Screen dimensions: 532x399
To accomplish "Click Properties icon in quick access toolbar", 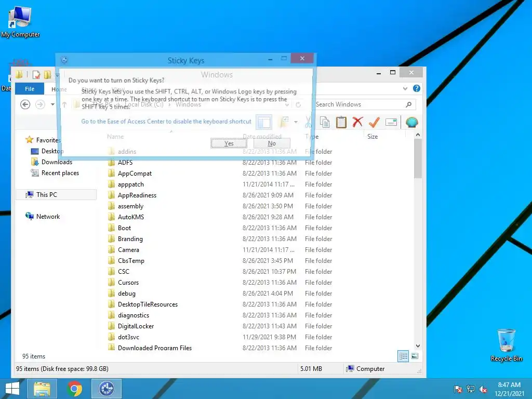I will [x=36, y=74].
